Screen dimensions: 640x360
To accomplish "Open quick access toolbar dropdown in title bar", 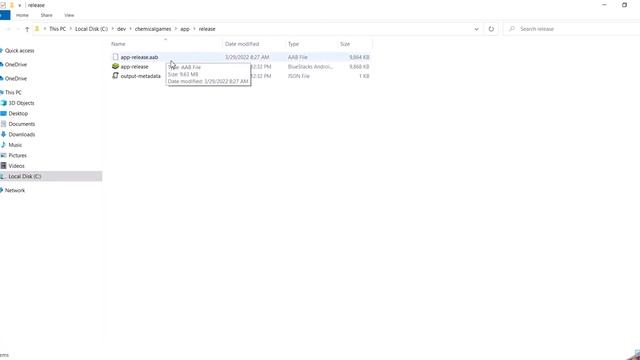I will point(19,5).
